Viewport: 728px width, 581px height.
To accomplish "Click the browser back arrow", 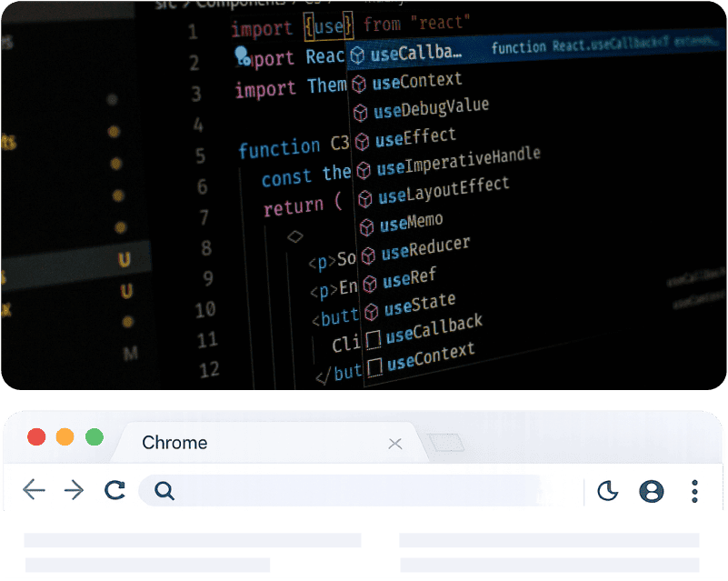I will point(34,491).
